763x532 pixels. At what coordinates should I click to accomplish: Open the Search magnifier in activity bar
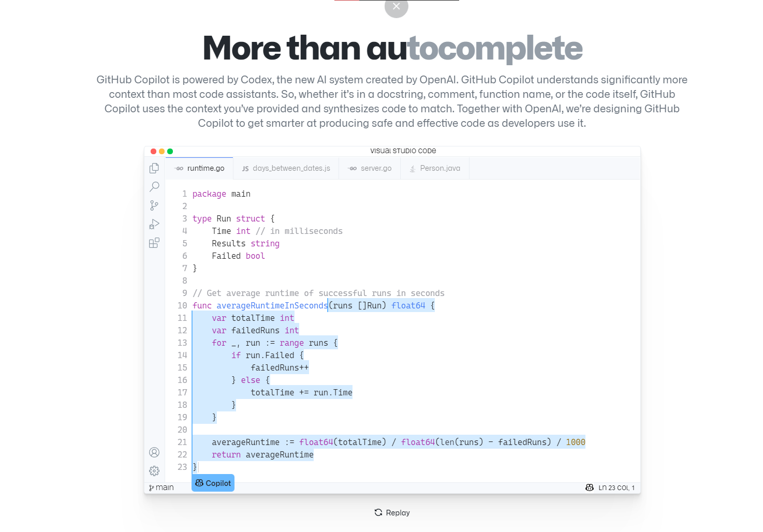pyautogui.click(x=154, y=187)
